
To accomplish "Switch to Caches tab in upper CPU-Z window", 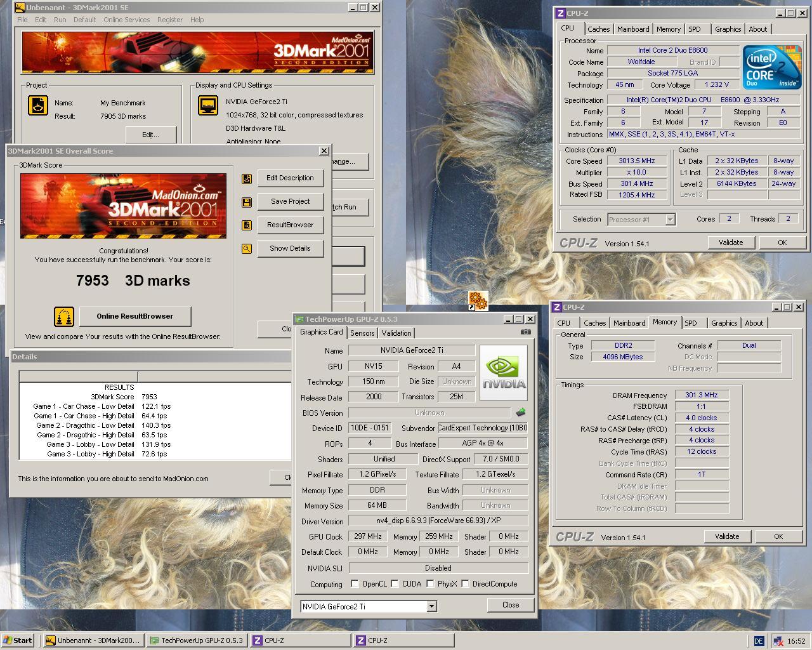I will pos(598,29).
